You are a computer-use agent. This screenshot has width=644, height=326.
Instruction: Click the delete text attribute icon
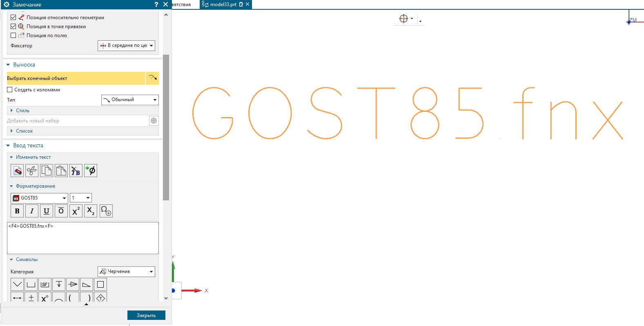coord(76,171)
